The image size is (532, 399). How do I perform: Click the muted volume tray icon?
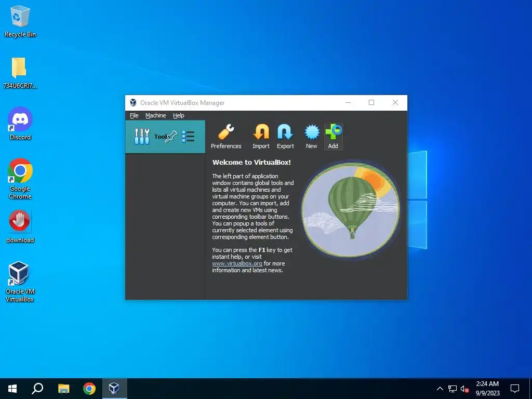point(465,389)
